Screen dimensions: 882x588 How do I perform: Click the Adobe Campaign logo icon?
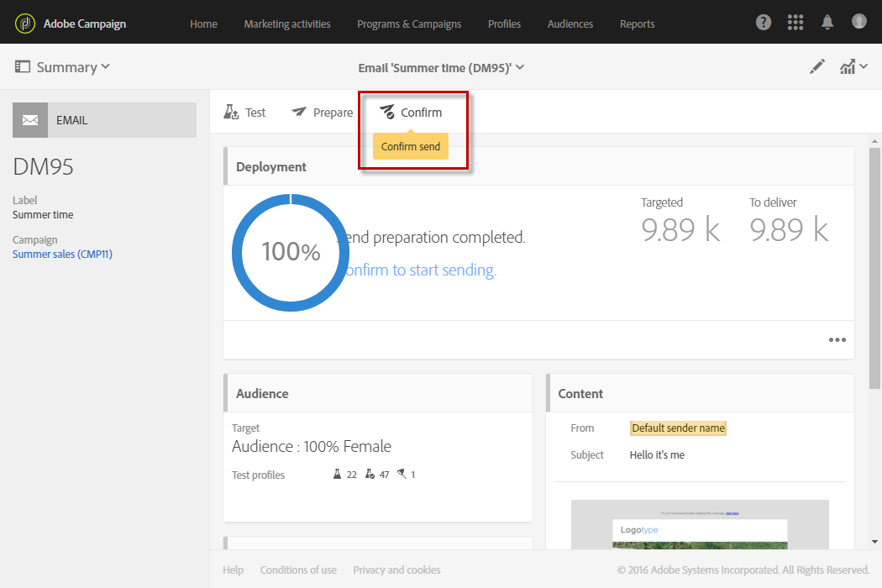pyautogui.click(x=24, y=24)
